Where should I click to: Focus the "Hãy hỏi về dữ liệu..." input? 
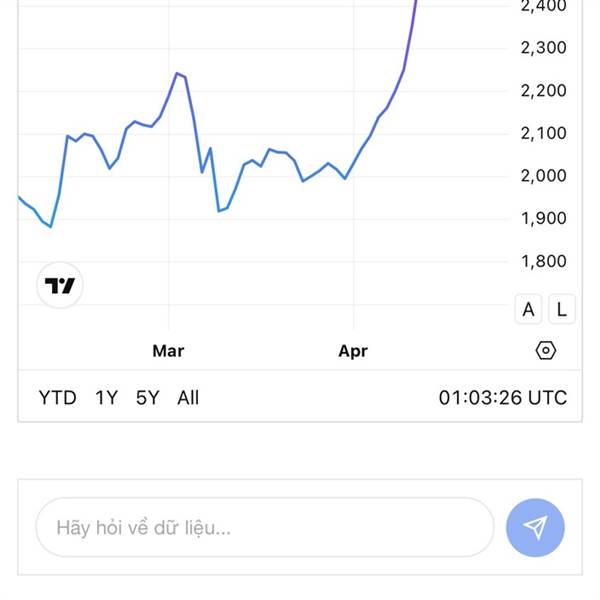[x=265, y=527]
